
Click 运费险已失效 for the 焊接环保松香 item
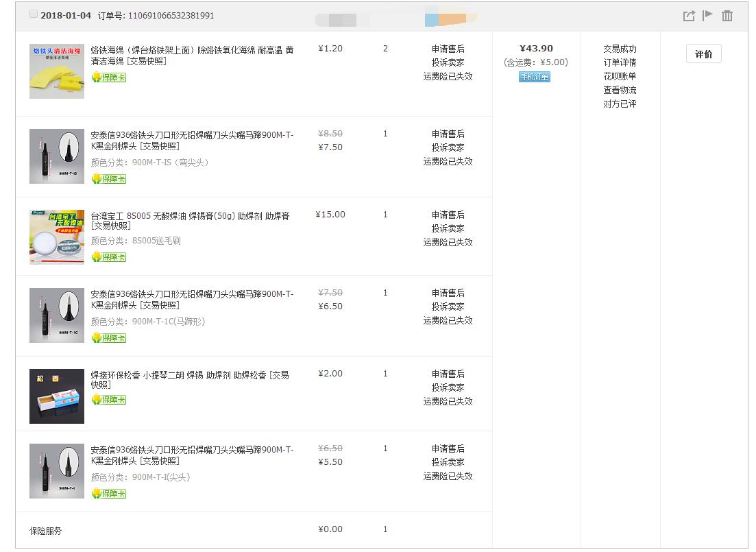point(448,401)
